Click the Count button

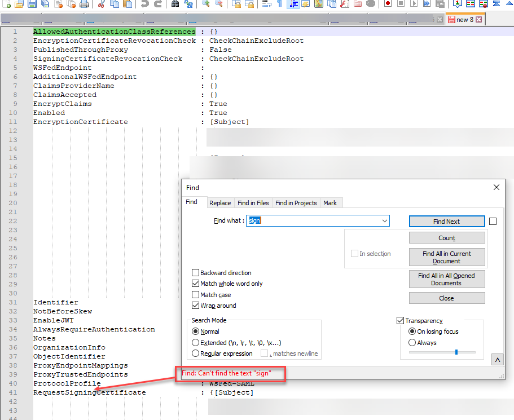click(447, 238)
